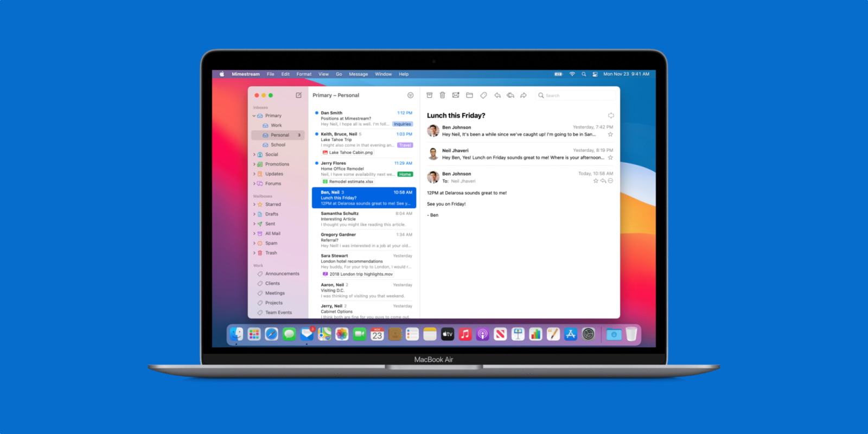Open the move to folder icon
The height and width of the screenshot is (434, 868).
coord(470,95)
